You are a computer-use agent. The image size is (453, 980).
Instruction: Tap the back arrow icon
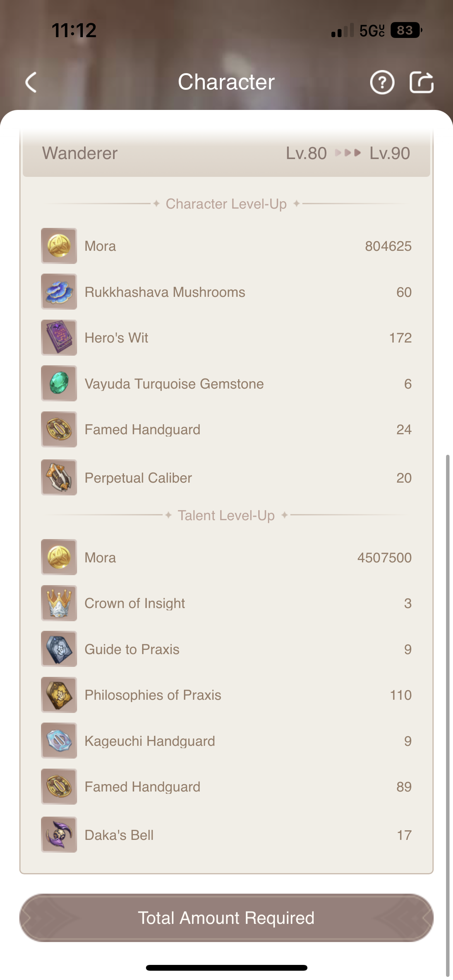coord(31,82)
